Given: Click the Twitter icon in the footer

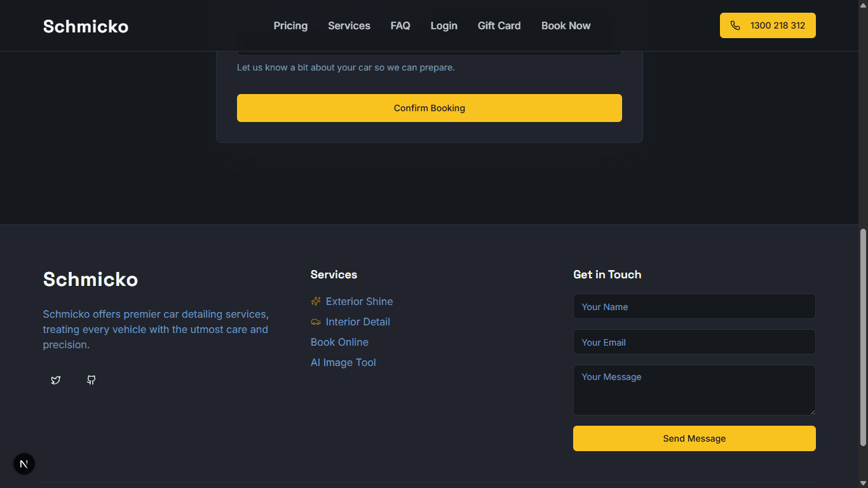Looking at the screenshot, I should coord(56,380).
